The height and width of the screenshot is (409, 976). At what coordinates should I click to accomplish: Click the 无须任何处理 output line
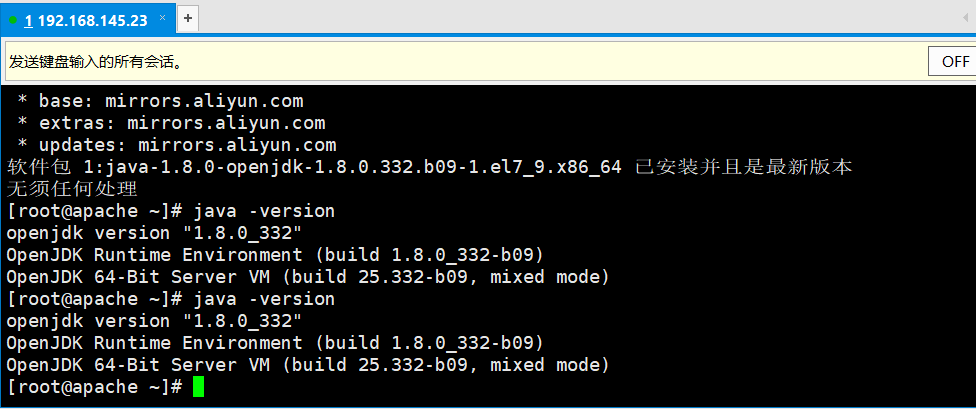click(x=72, y=189)
